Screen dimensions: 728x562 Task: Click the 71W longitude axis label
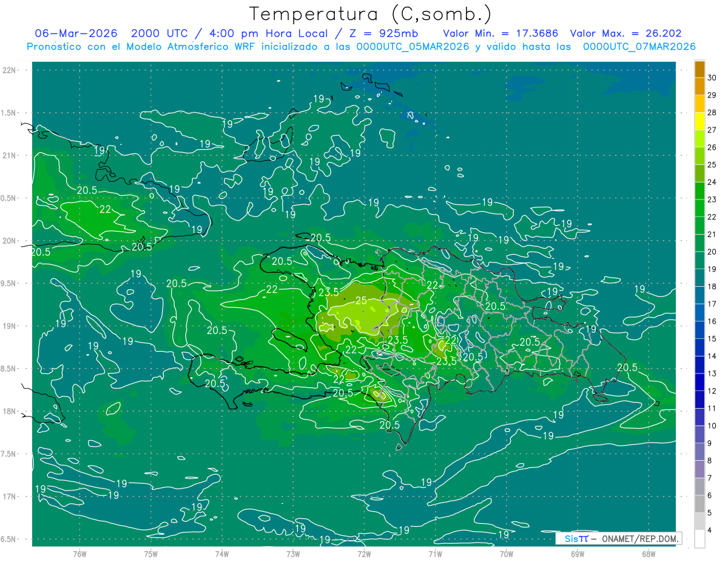[x=435, y=554]
